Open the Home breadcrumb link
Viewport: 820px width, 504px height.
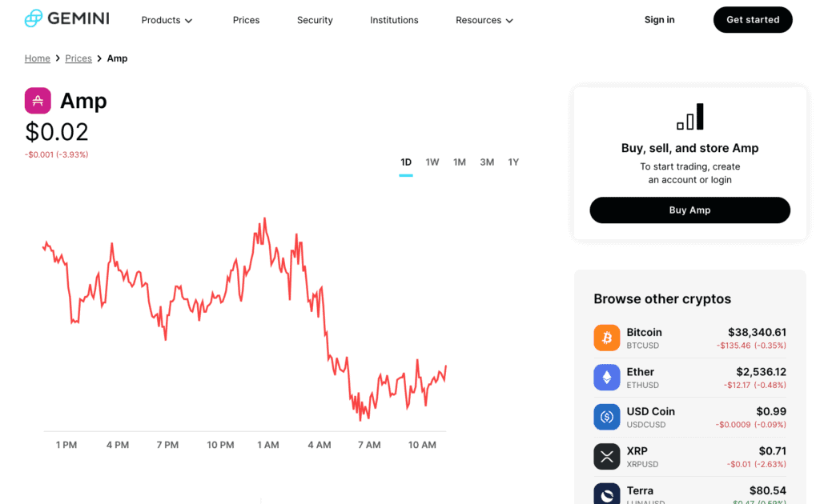[x=37, y=58]
